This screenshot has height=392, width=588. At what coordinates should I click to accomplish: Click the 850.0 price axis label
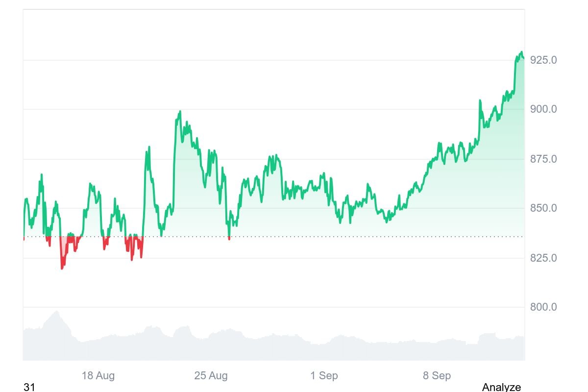pyautogui.click(x=543, y=208)
